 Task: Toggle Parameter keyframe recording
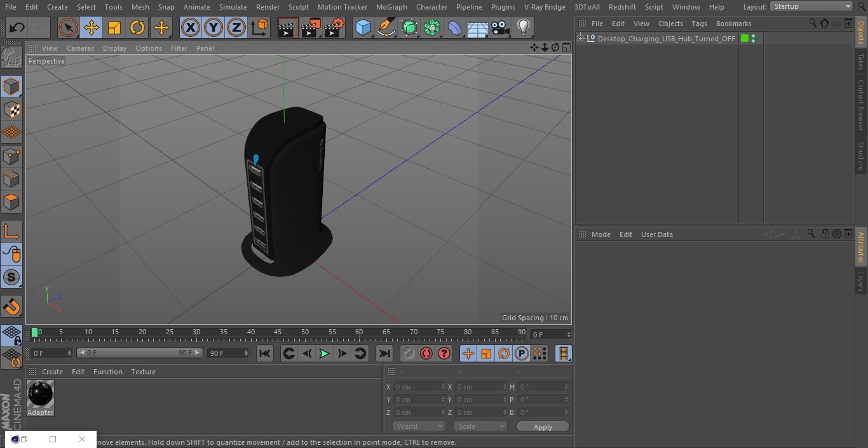[x=522, y=353]
